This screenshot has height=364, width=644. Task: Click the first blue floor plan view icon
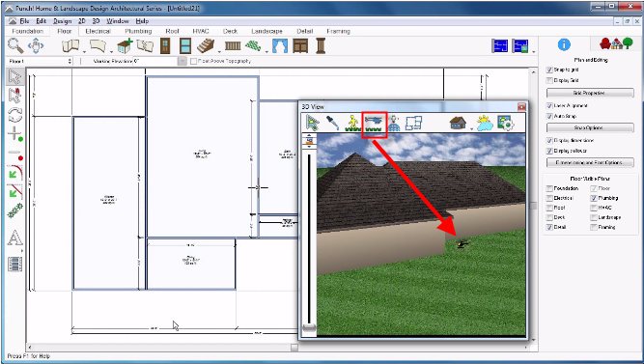click(499, 46)
